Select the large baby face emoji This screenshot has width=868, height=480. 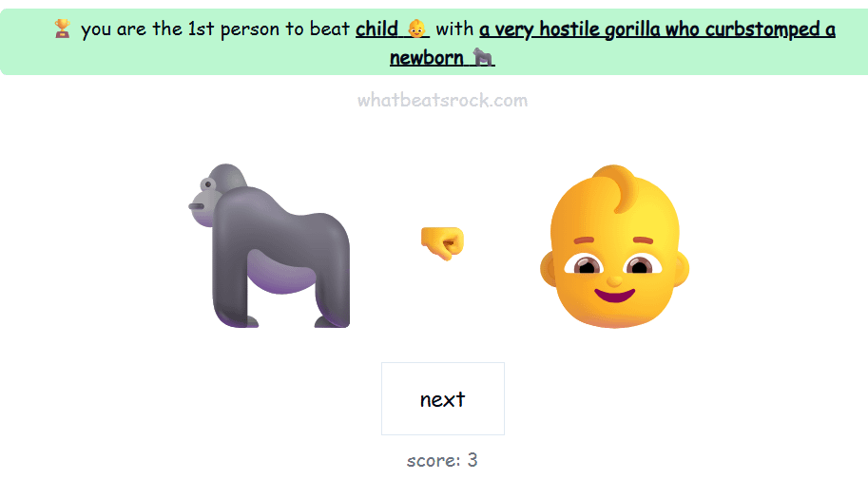point(614,246)
